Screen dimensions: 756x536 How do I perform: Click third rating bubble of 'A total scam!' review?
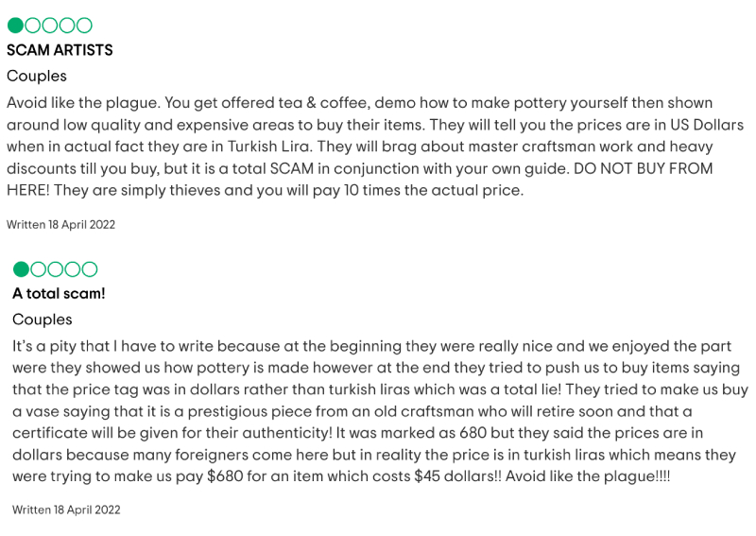pos(55,268)
